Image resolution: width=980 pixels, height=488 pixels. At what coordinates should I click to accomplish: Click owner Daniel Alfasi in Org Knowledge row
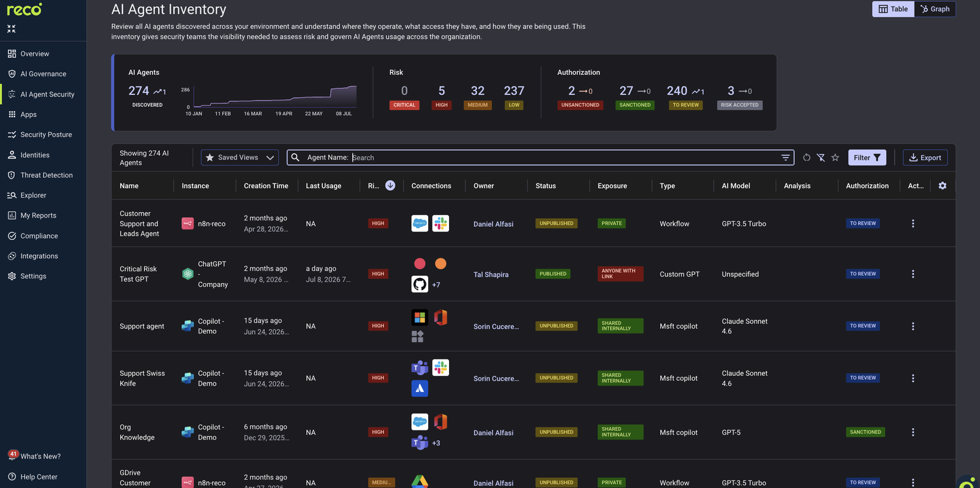493,433
